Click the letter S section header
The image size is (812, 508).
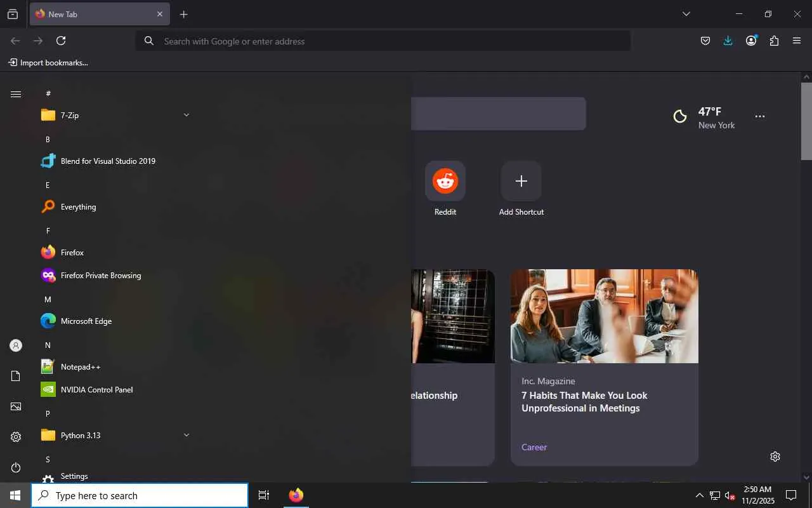coord(48,459)
